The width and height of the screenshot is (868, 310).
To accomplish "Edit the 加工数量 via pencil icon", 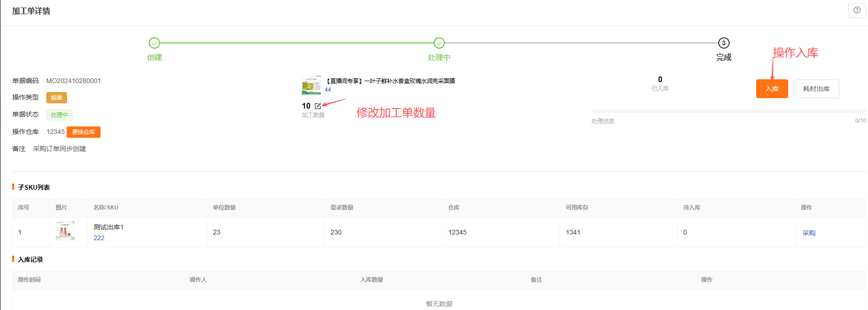I will (318, 106).
